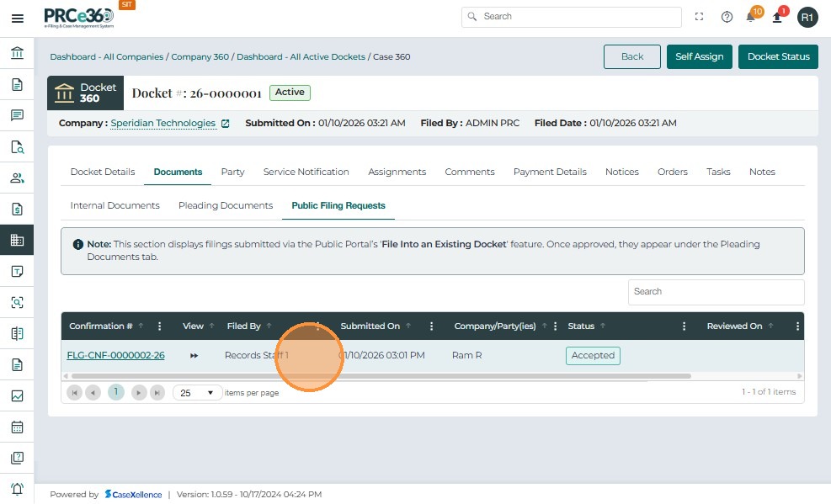Click the info icon in the note banner
This screenshot has width=831, height=504.
(78, 245)
